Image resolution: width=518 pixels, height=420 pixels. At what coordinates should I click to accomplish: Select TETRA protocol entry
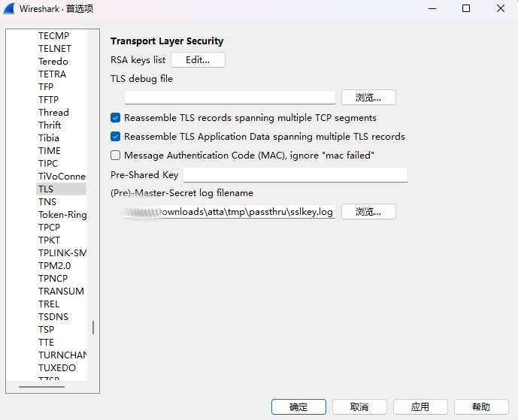[52, 74]
